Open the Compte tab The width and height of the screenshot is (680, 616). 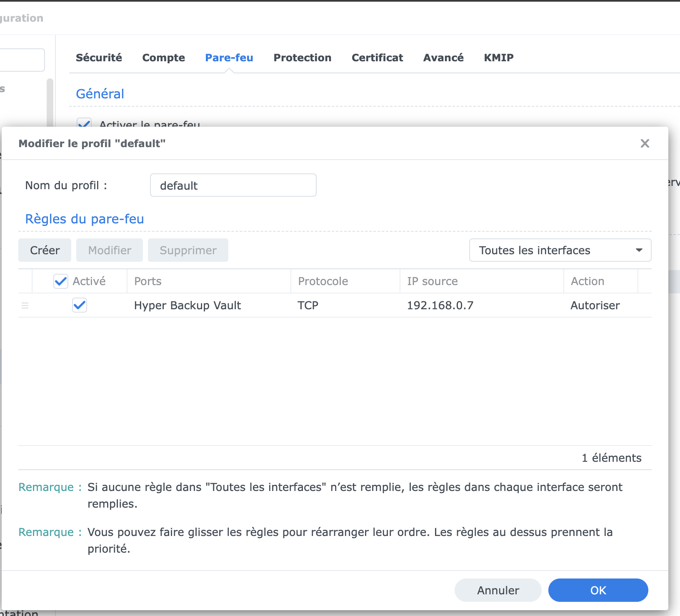[x=163, y=58]
